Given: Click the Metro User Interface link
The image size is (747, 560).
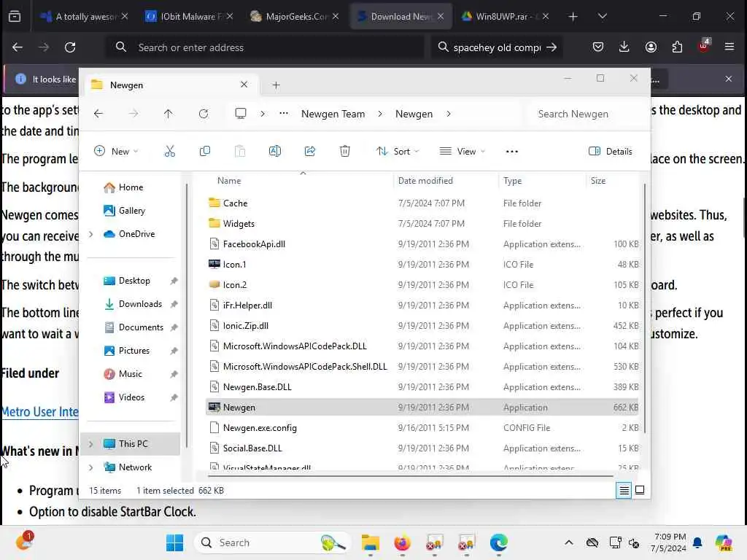Looking at the screenshot, I should [40, 412].
